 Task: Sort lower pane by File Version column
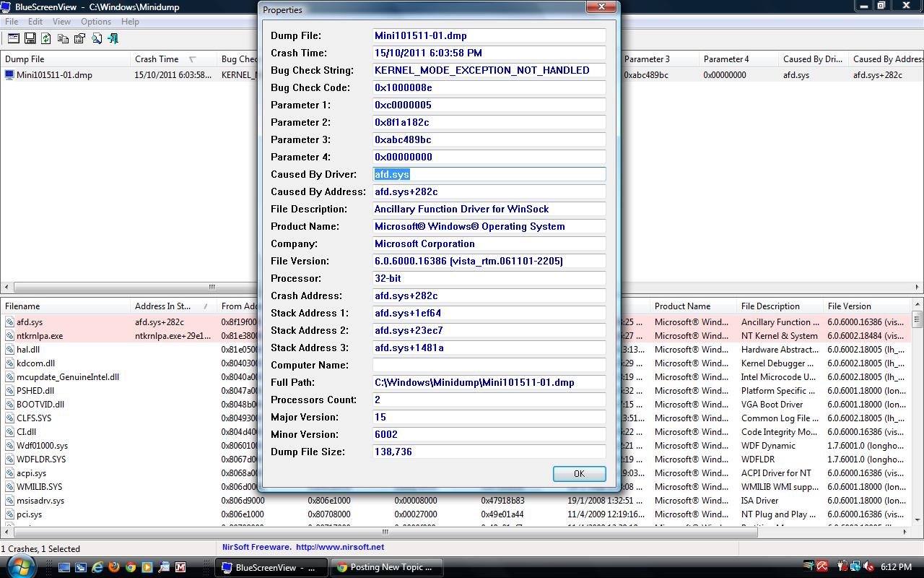867,306
